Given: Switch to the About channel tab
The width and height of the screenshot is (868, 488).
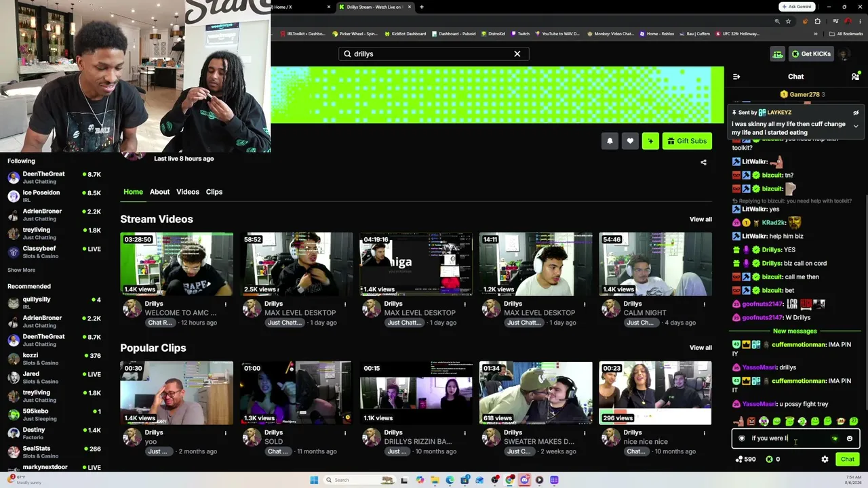Looking at the screenshot, I should click(x=159, y=192).
